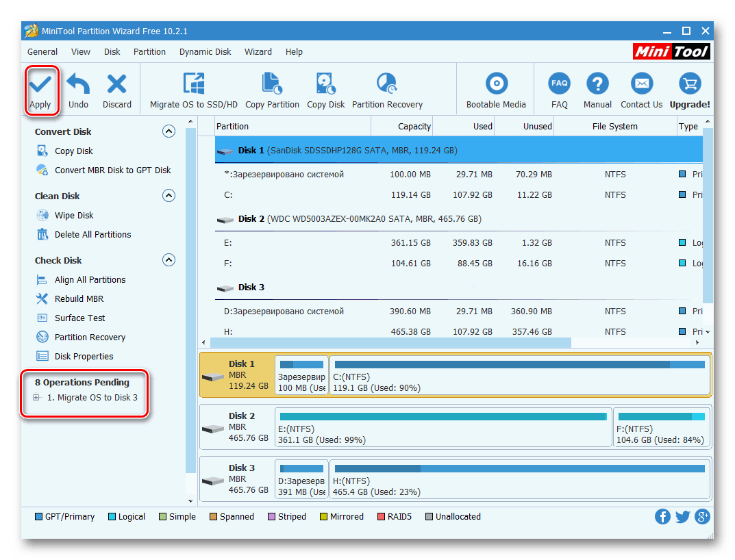The width and height of the screenshot is (735, 560).
Task: Start Surface Test
Action: 71,318
